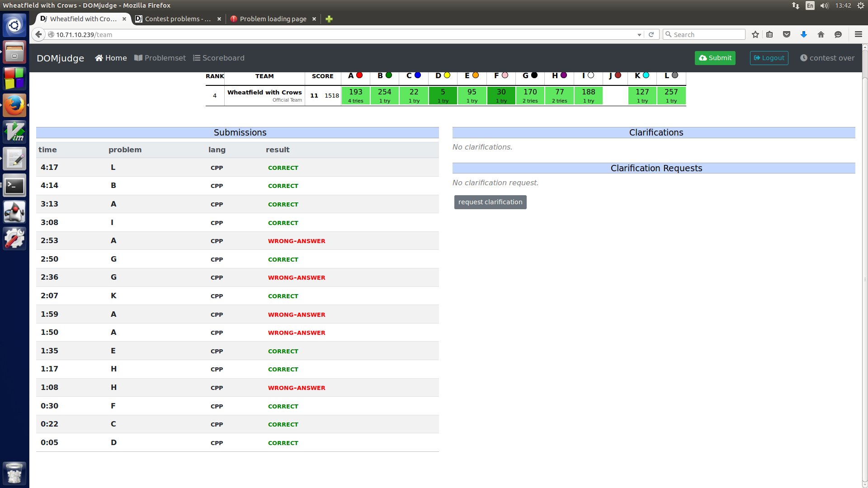This screenshot has width=868, height=488.
Task: Expand the URL bar history dropdown
Action: [x=639, y=35]
